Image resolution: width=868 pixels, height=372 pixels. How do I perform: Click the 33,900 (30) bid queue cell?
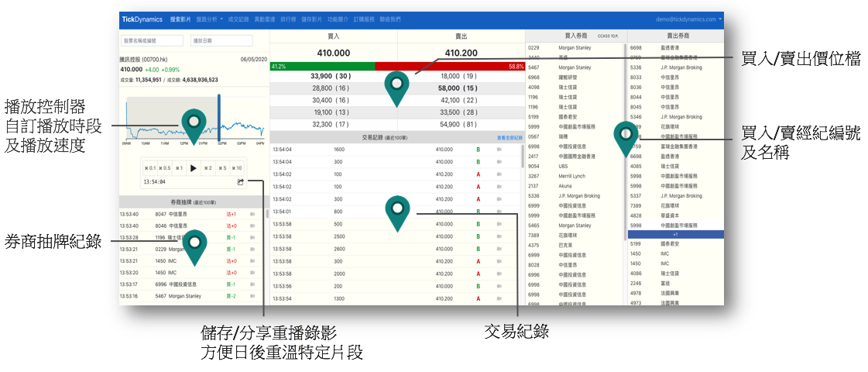click(x=333, y=75)
